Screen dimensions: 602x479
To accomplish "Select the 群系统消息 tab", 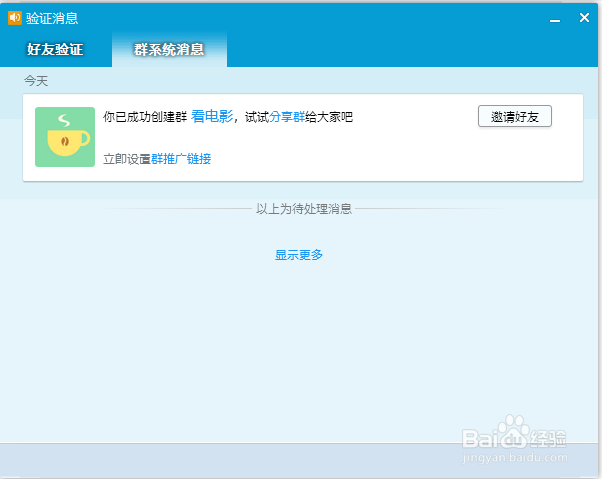I will tap(169, 49).
